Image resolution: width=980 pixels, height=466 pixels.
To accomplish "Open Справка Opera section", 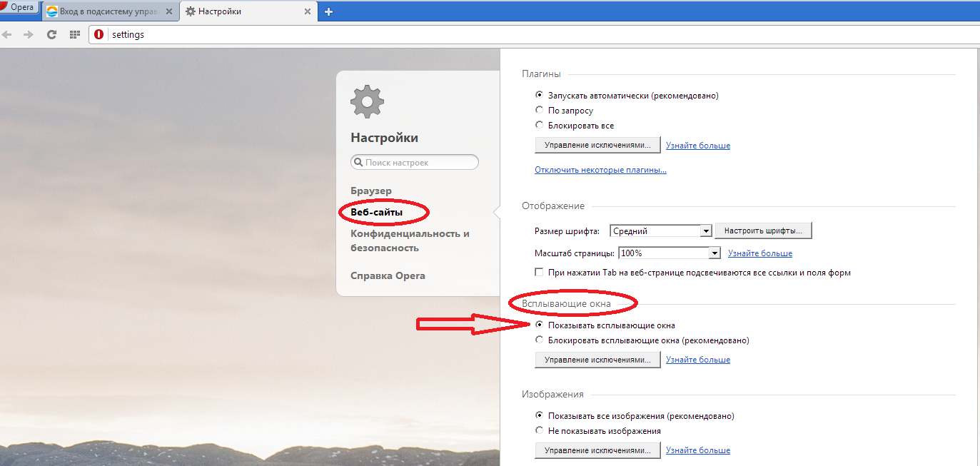I will 388,275.
